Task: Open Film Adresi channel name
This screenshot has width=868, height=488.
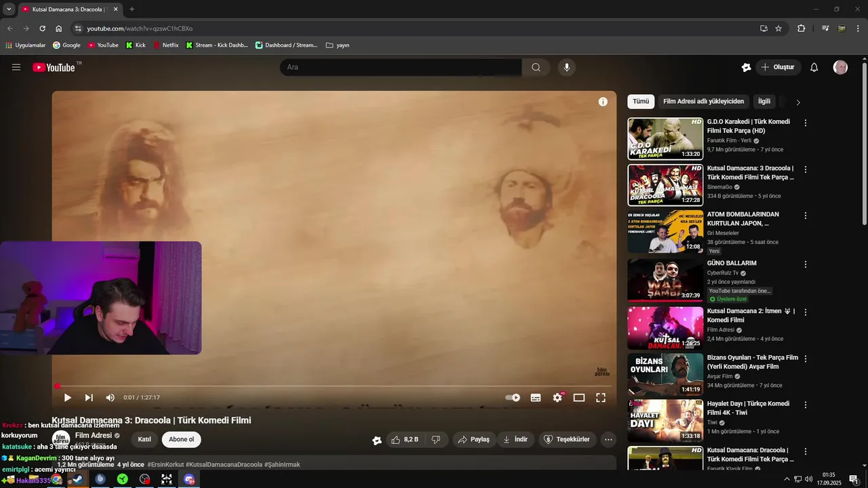Action: click(94, 435)
